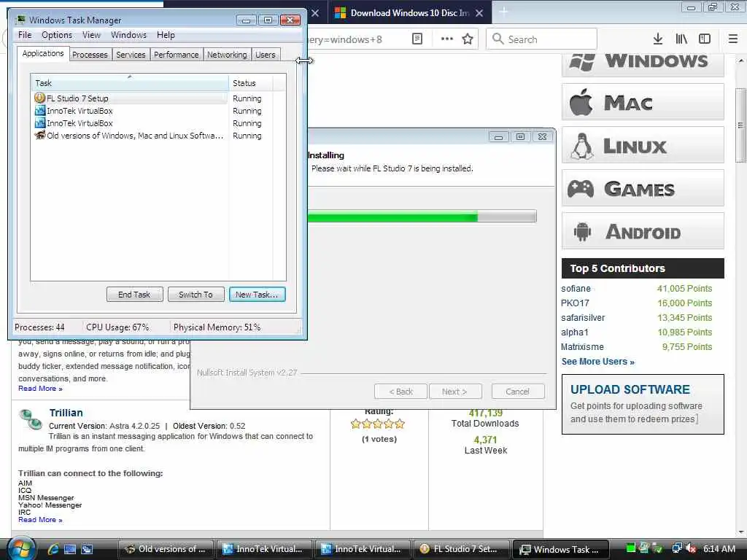The width and height of the screenshot is (747, 560).
Task: Click New Task... button
Action: coord(257,295)
